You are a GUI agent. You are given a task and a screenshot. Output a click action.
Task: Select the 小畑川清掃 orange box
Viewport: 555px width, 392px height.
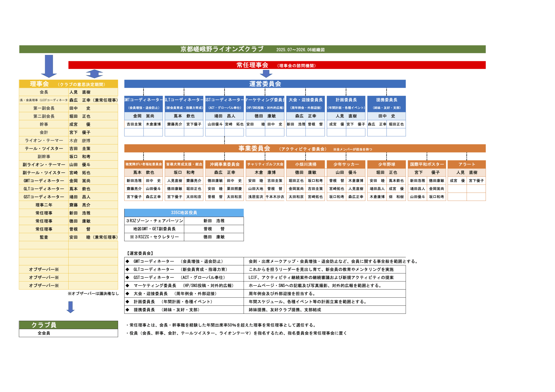(x=305, y=164)
